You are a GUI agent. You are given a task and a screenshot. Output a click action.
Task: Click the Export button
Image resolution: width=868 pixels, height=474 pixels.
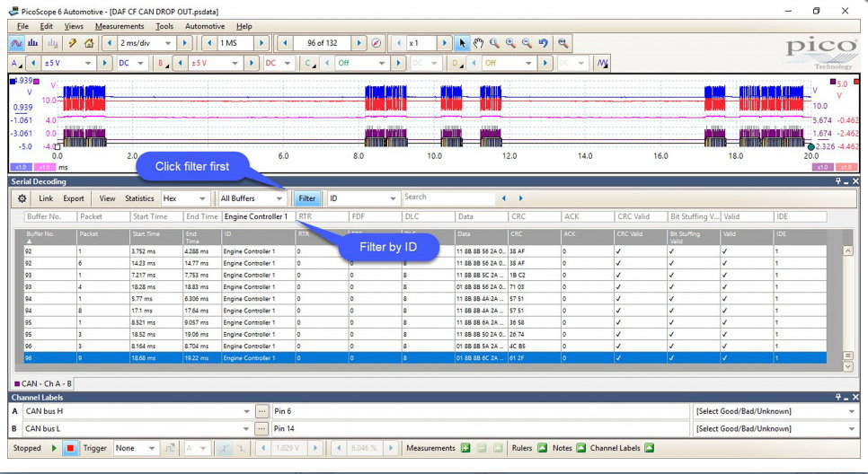pos(74,198)
